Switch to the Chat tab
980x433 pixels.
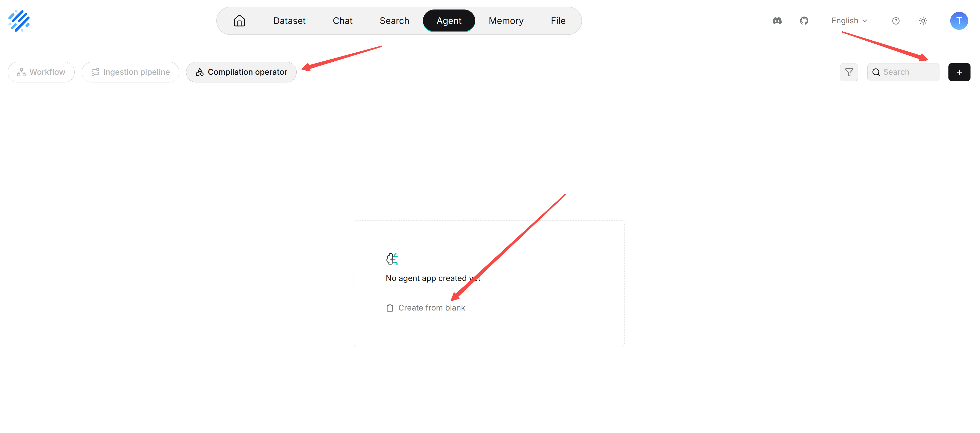pos(342,21)
